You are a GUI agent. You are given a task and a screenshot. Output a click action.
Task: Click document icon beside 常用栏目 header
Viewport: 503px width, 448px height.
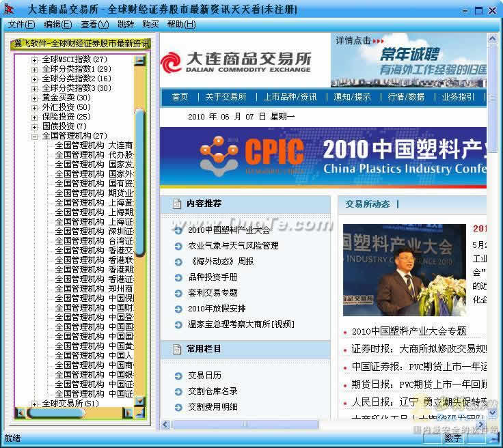(x=177, y=349)
